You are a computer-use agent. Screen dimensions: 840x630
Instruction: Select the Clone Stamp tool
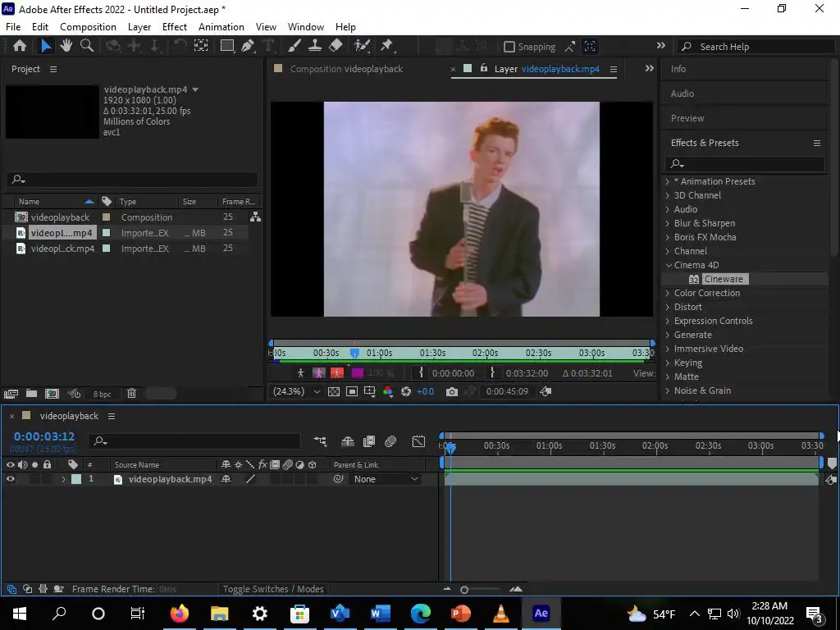coord(315,46)
